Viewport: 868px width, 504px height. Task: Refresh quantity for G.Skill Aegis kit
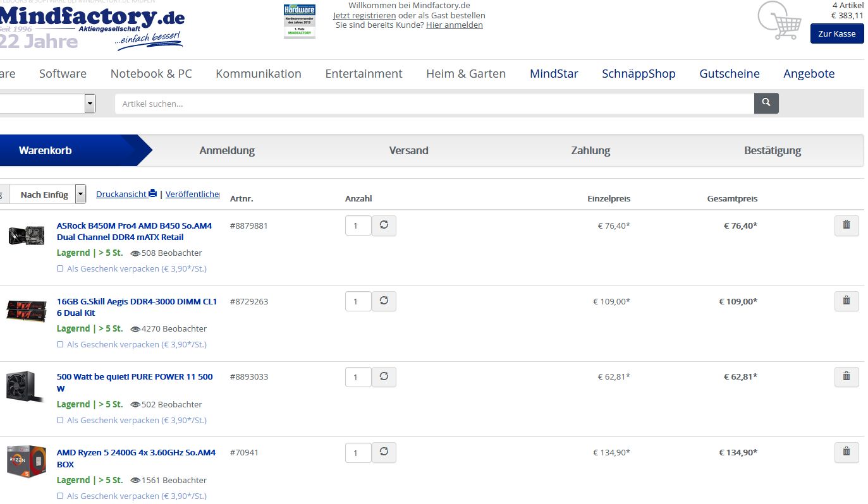coord(384,301)
